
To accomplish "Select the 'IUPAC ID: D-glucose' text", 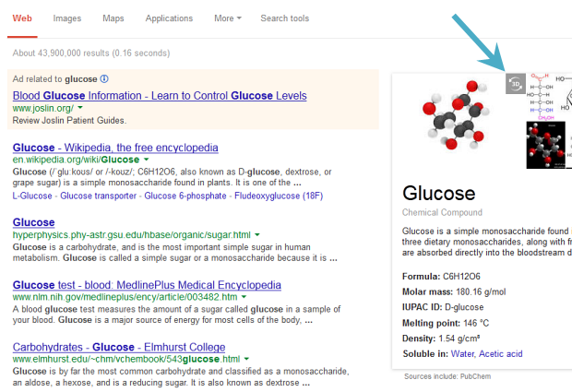I will pos(443,307).
